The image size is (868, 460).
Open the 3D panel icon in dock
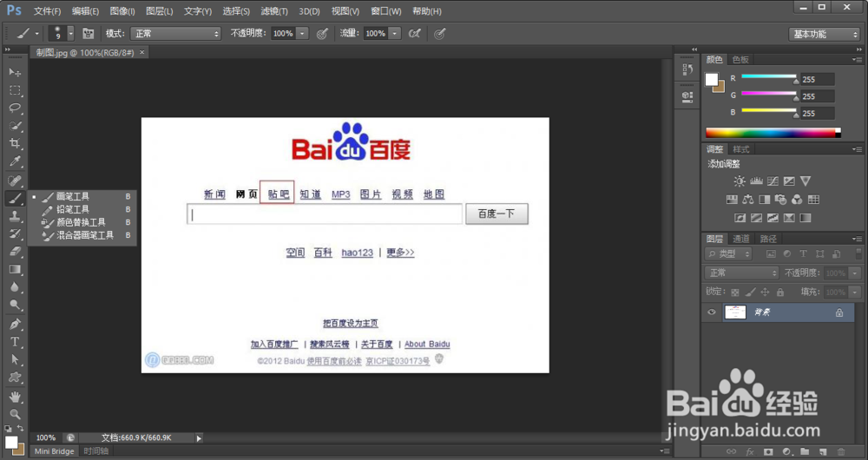687,96
